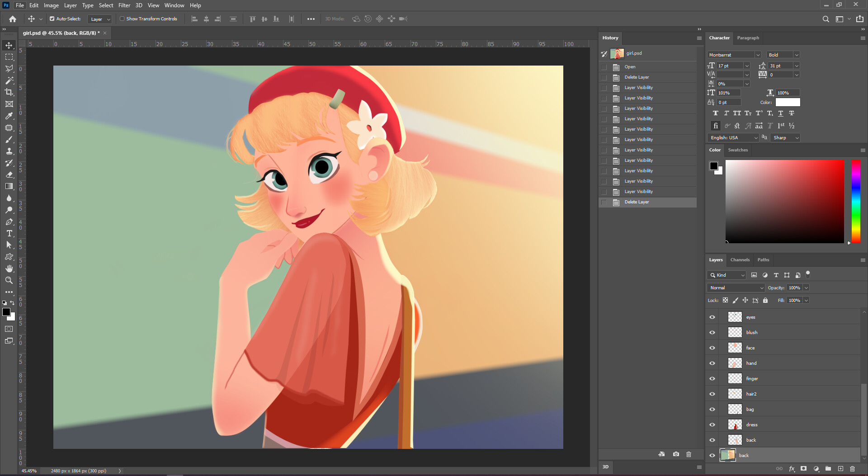Uncheck the Auto-Select option

(x=52, y=19)
